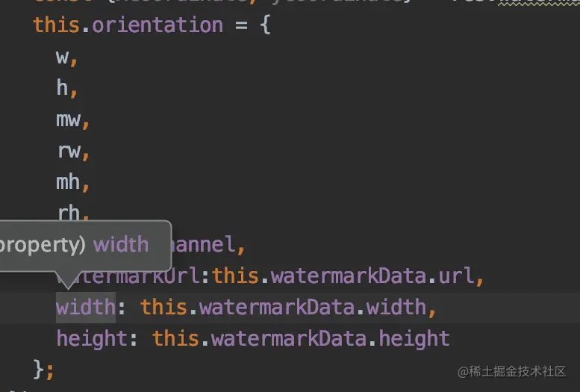This screenshot has height=392, width=580.
Task: Click the closing brace and semicolon
Action: coord(43,369)
